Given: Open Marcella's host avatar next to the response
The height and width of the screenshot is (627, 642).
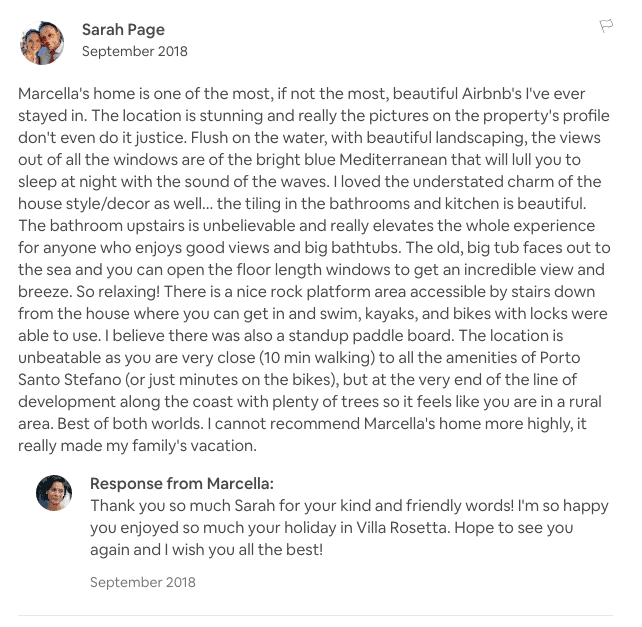Looking at the screenshot, I should coord(54,493).
